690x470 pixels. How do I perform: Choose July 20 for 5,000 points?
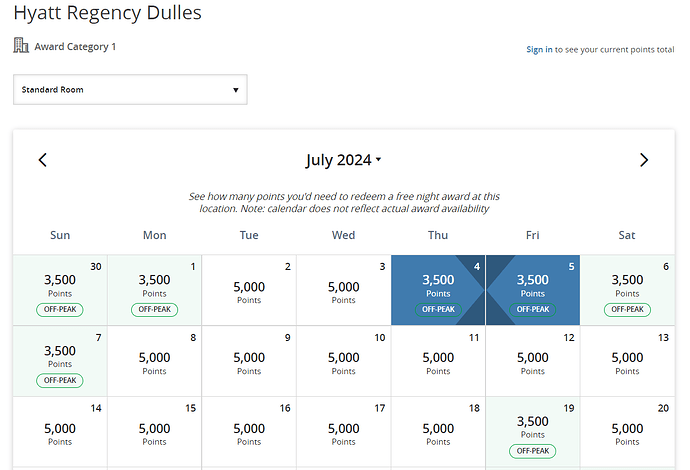point(628,432)
